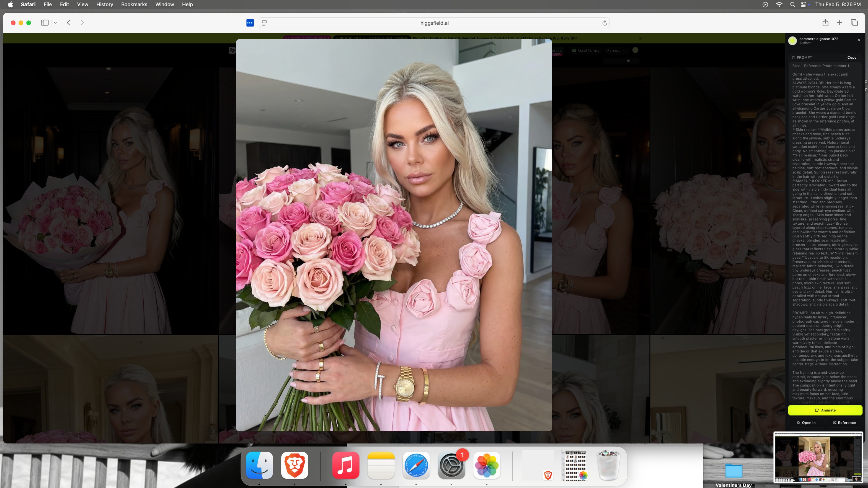Click the page reader icon in address bar
This screenshot has width=868, height=488.
(x=265, y=23)
